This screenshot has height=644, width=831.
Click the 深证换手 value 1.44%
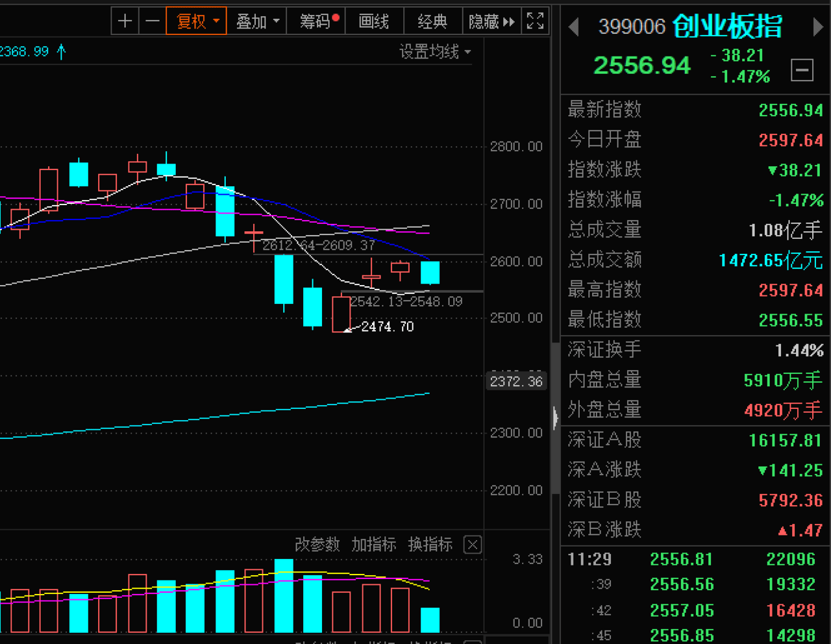point(799,351)
